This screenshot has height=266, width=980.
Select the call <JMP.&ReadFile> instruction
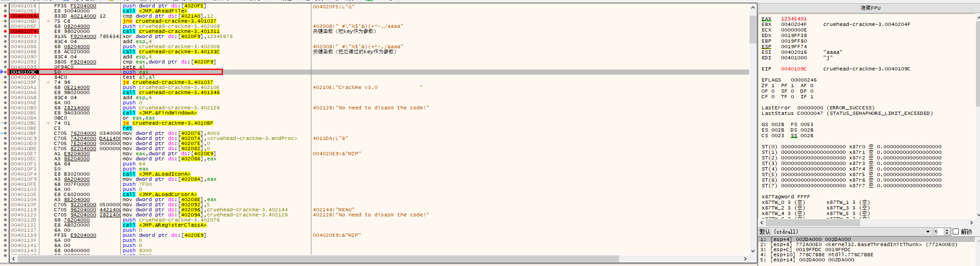155,11
